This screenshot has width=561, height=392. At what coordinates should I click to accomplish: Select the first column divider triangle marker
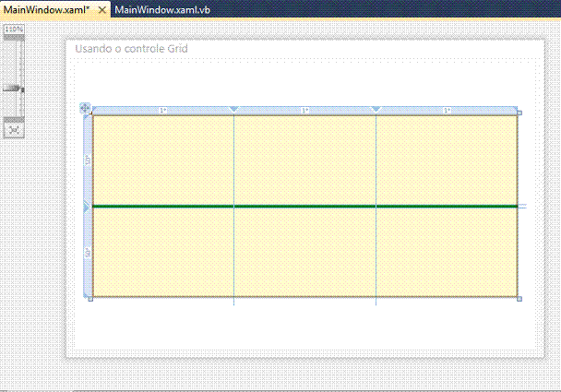(x=234, y=110)
